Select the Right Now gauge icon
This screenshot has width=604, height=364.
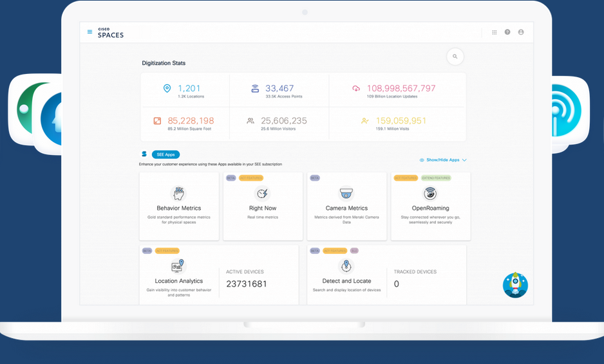[x=262, y=194]
